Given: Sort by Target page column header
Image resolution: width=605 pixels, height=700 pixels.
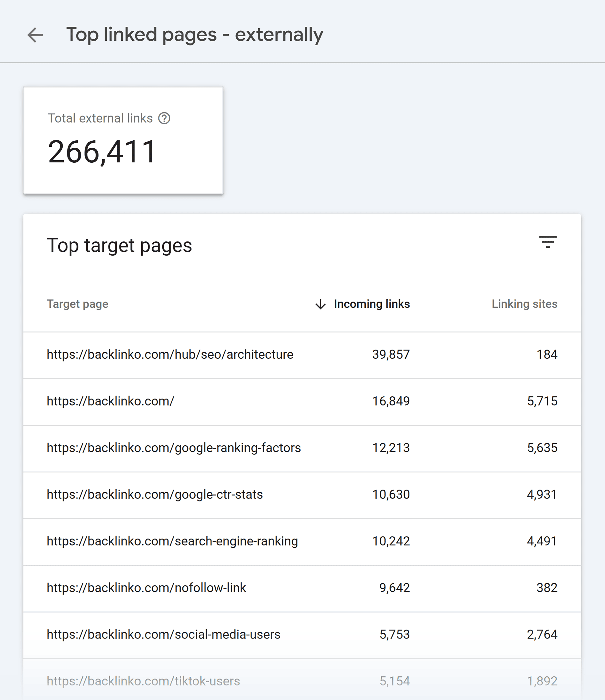Looking at the screenshot, I should (x=77, y=304).
